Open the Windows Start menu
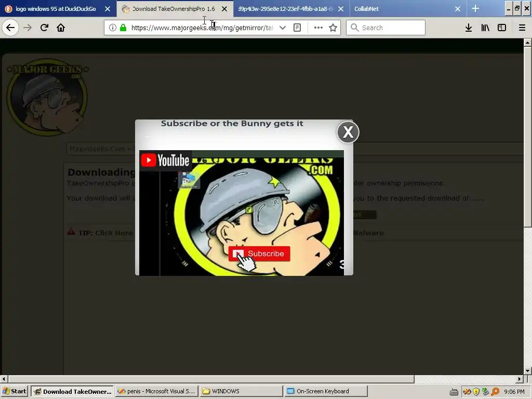This screenshot has width=532, height=399. 14,391
